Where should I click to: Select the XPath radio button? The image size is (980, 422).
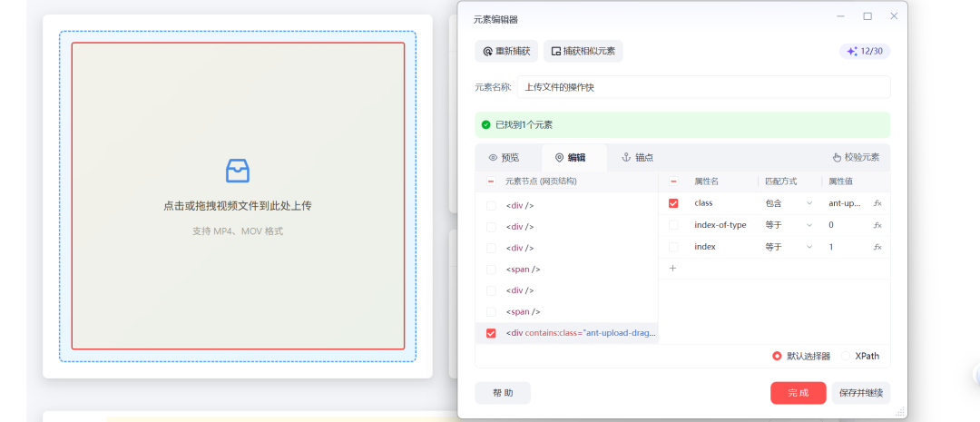coord(846,356)
